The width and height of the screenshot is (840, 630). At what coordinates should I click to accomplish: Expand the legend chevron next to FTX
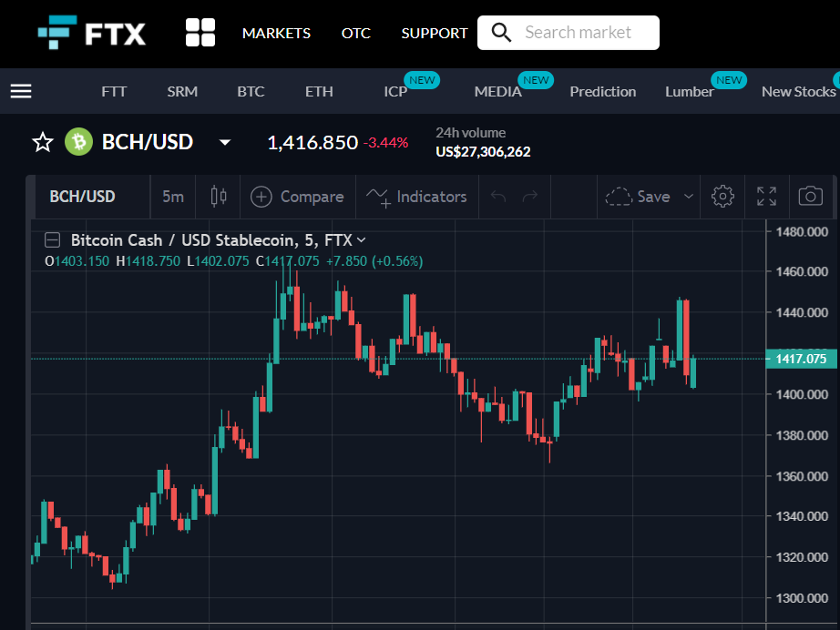coord(362,240)
